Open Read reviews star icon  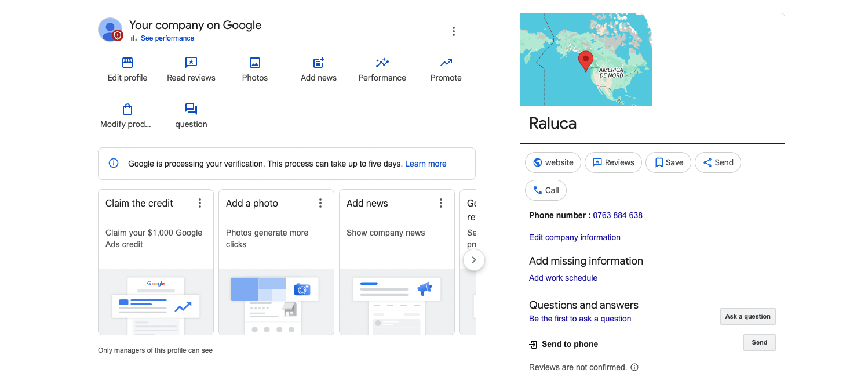(x=191, y=63)
